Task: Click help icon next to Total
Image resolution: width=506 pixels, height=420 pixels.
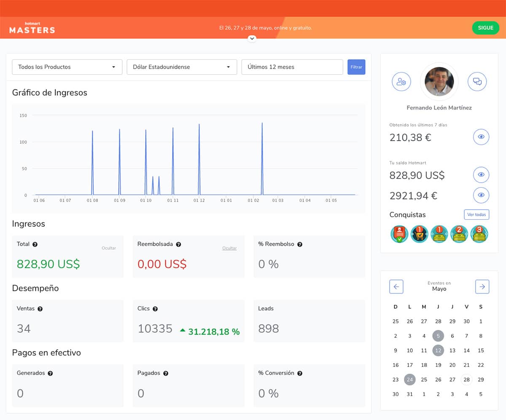Action: pos(35,244)
